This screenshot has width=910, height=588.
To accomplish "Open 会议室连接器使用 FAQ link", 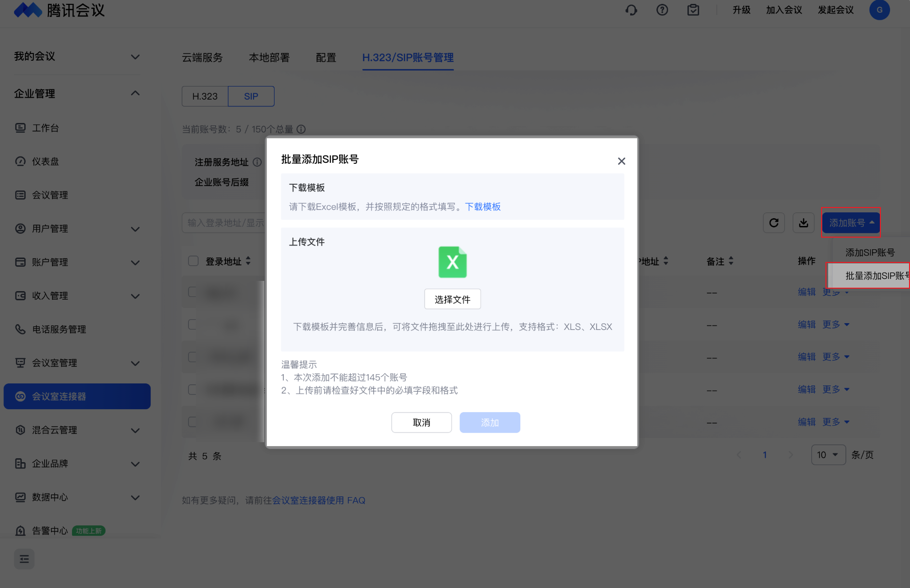I will click(319, 500).
